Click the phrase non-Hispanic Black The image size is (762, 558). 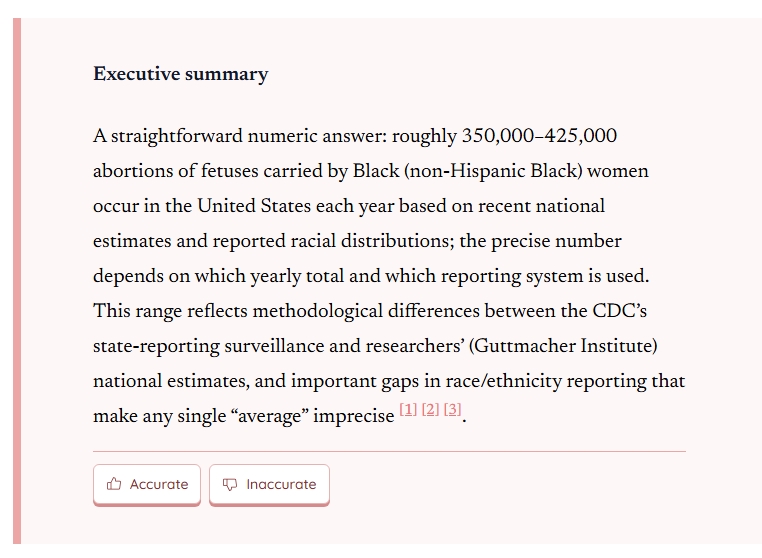tap(493, 171)
